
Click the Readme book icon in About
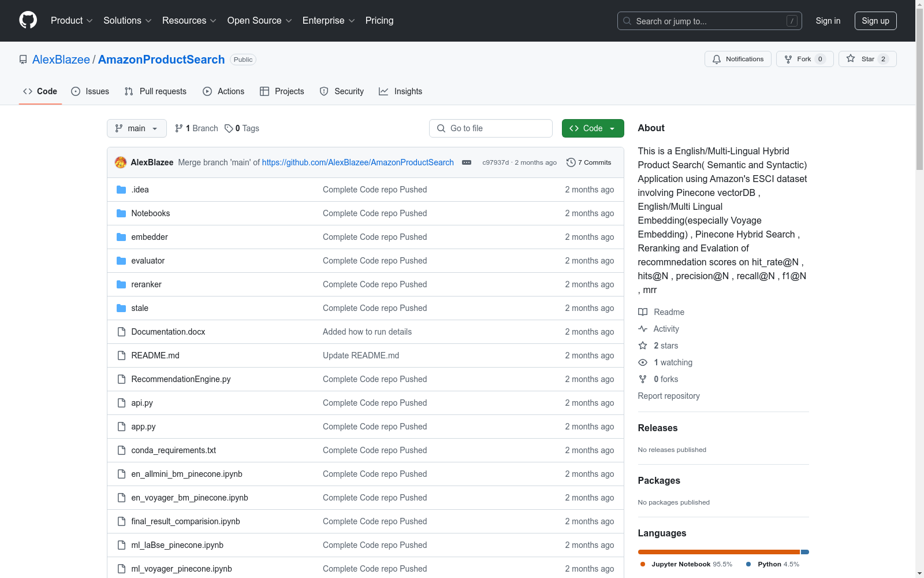[643, 312]
